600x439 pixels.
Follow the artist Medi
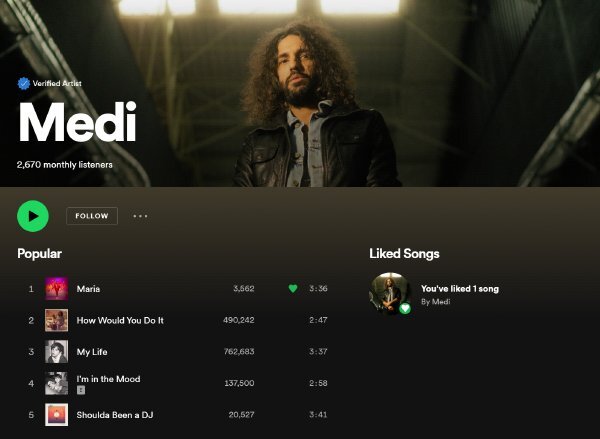pyautogui.click(x=92, y=216)
